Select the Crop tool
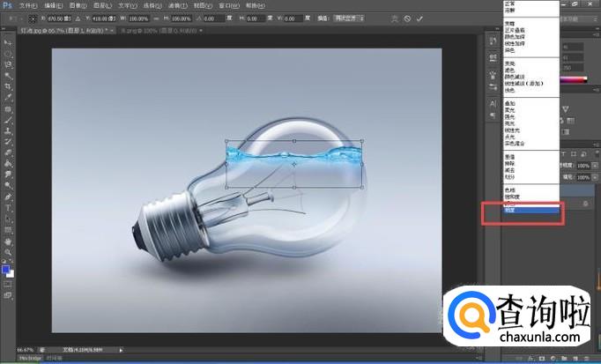 8,87
